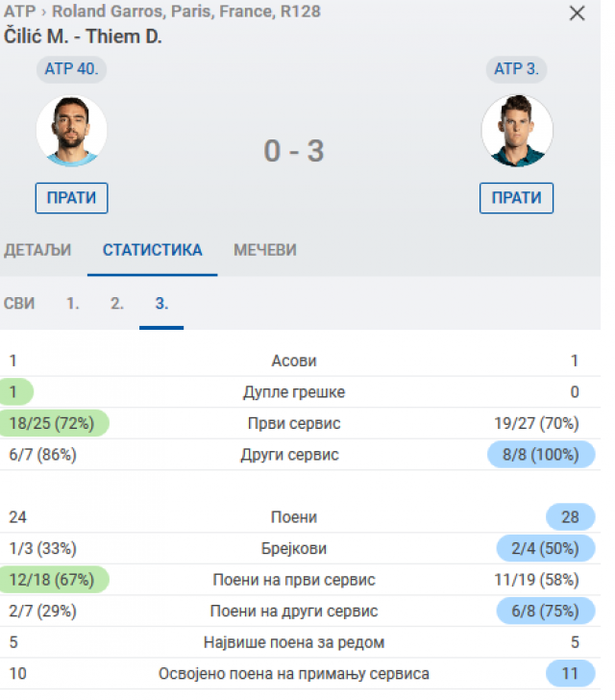Click the 0 - 3 match score

294,151
